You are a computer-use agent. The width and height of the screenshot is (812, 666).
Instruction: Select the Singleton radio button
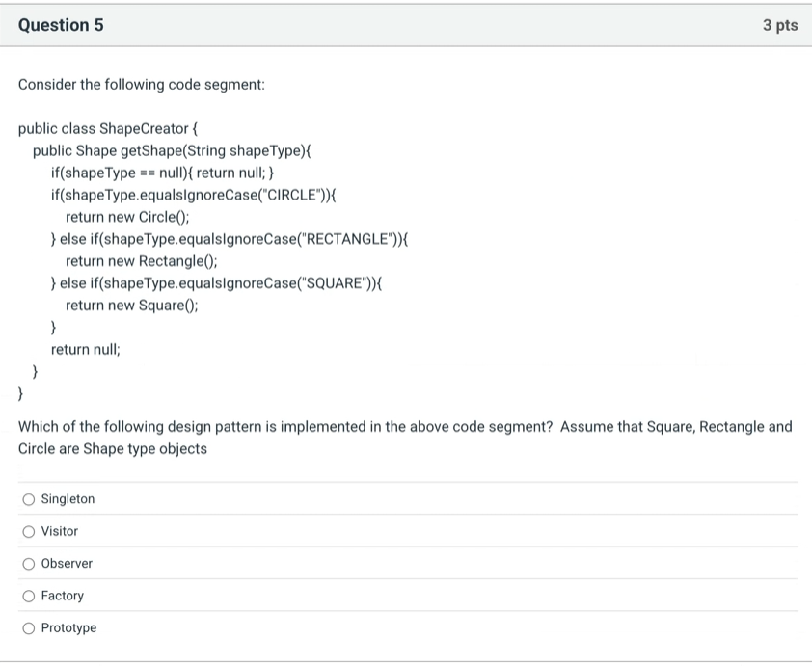[29, 499]
